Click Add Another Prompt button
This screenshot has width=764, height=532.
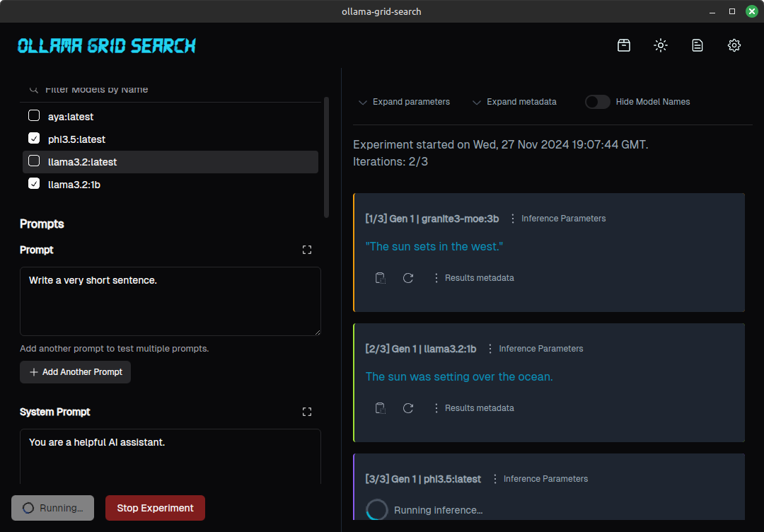coord(76,372)
